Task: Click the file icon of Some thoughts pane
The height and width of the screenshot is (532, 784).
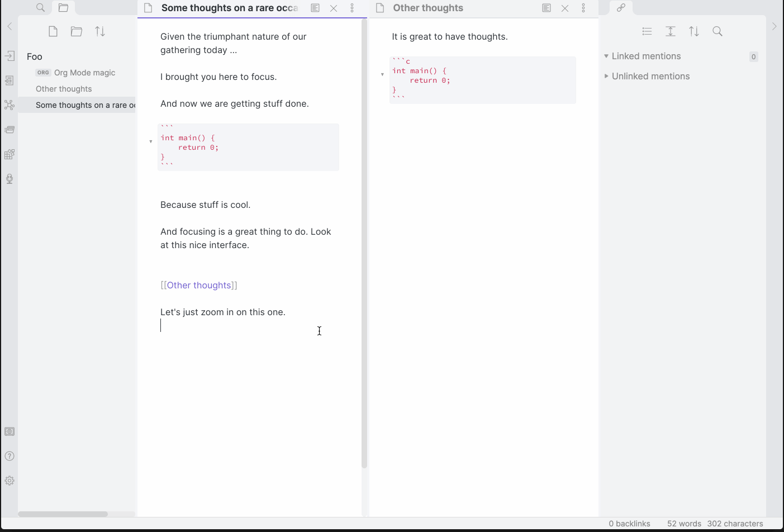Action: pos(148,8)
